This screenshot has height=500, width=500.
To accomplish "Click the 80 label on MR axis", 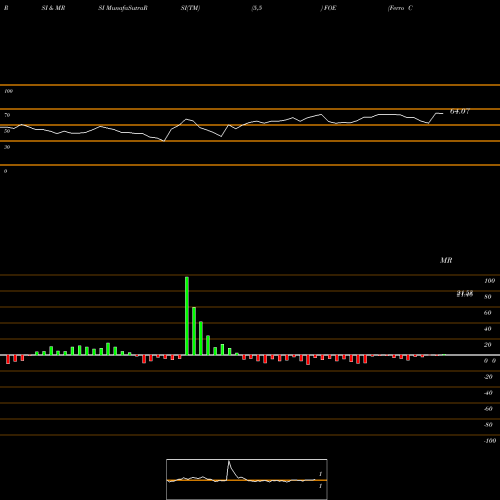I will pos(488,297).
